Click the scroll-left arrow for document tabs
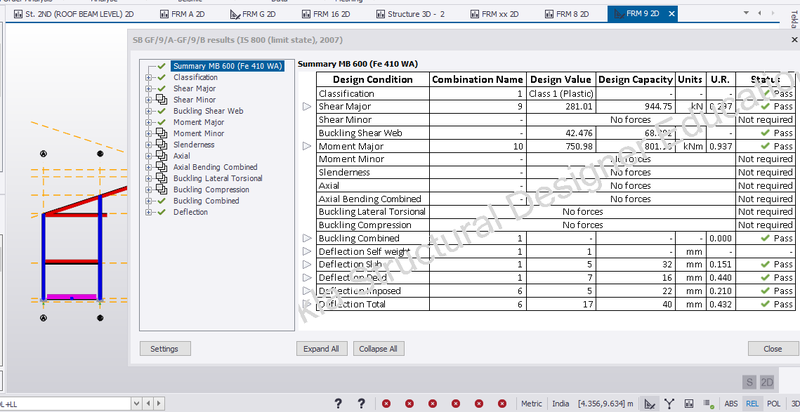 (760, 13)
